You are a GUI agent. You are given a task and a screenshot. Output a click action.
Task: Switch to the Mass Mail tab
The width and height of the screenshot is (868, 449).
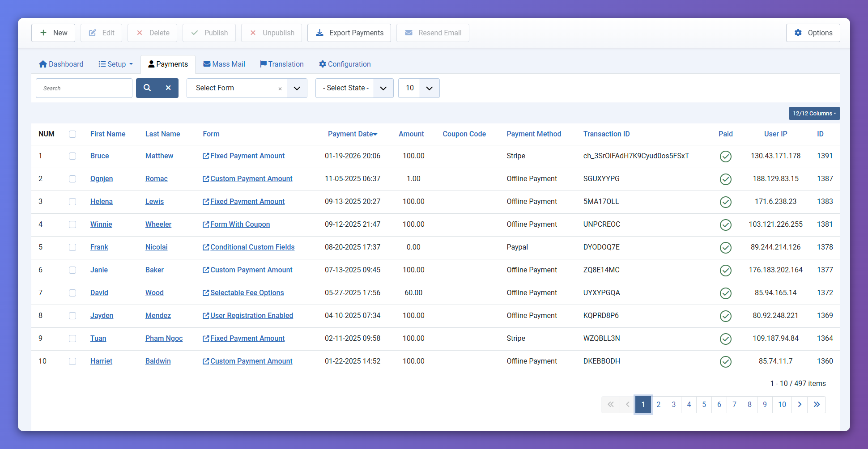coord(224,64)
